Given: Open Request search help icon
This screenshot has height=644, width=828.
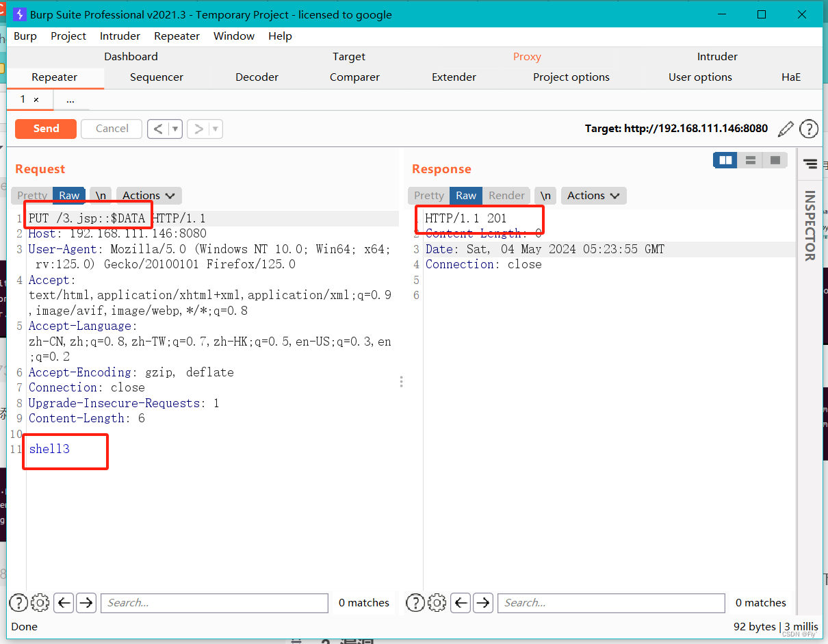Looking at the screenshot, I should tap(18, 603).
